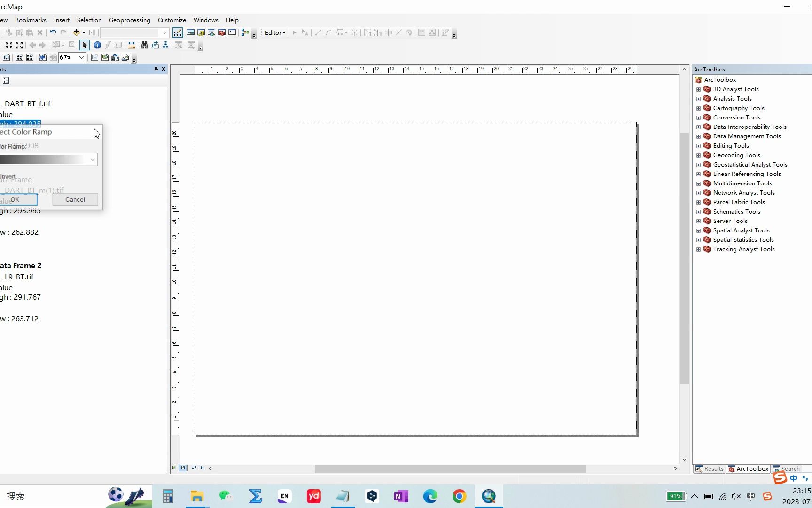Switch to the Results tab

pos(710,468)
